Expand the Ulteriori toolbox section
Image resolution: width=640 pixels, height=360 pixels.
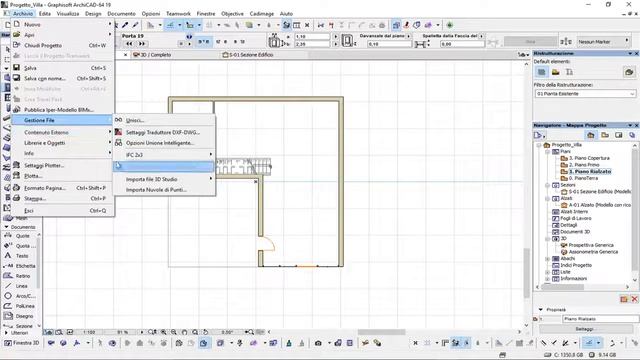point(6,333)
